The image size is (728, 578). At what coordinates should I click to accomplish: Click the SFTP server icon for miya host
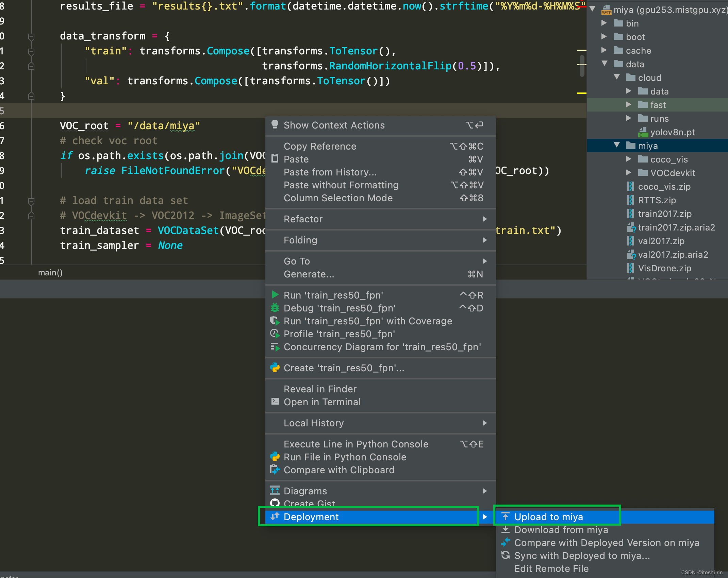pyautogui.click(x=606, y=10)
